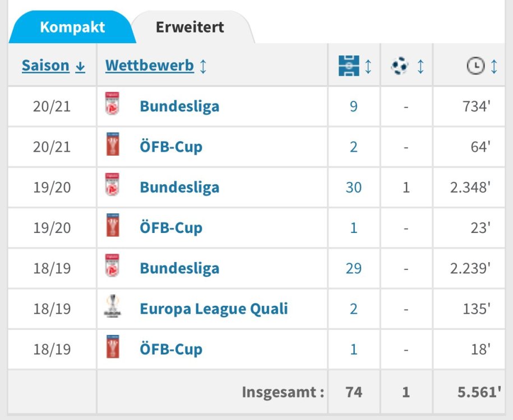This screenshot has width=513, height=420.
Task: Switch to the Erweitert tab
Action: point(190,27)
